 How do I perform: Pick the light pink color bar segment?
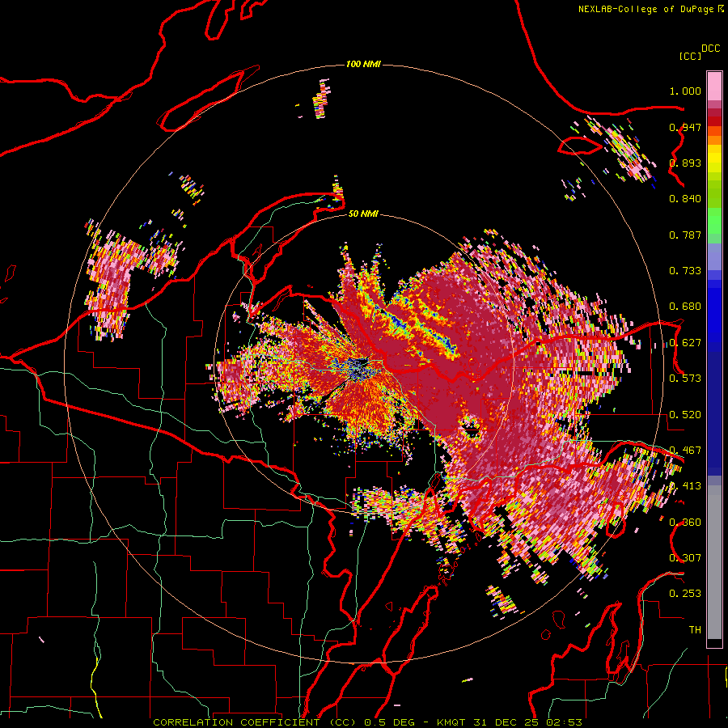click(714, 86)
